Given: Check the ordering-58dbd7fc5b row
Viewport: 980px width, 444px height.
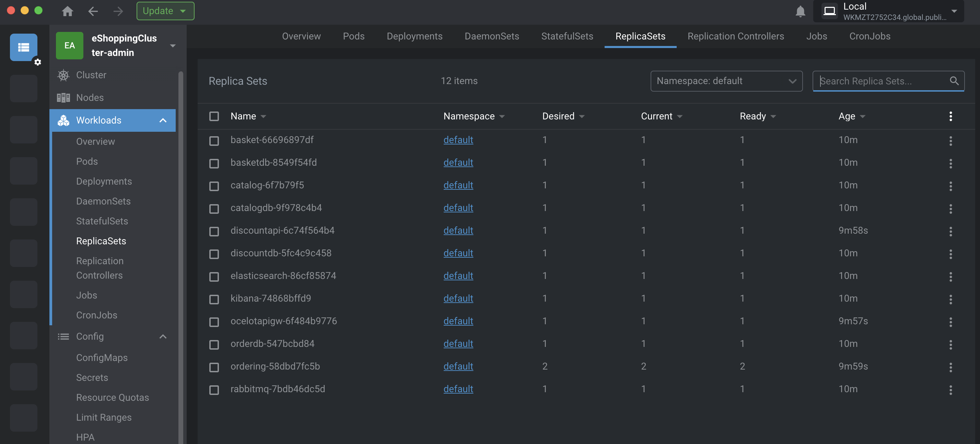Looking at the screenshot, I should pos(214,367).
